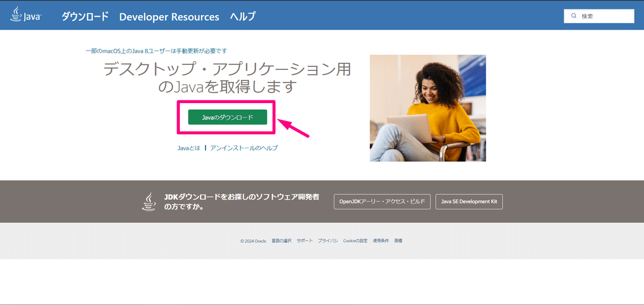Open footer サポート link
The height and width of the screenshot is (305, 644).
pyautogui.click(x=304, y=241)
